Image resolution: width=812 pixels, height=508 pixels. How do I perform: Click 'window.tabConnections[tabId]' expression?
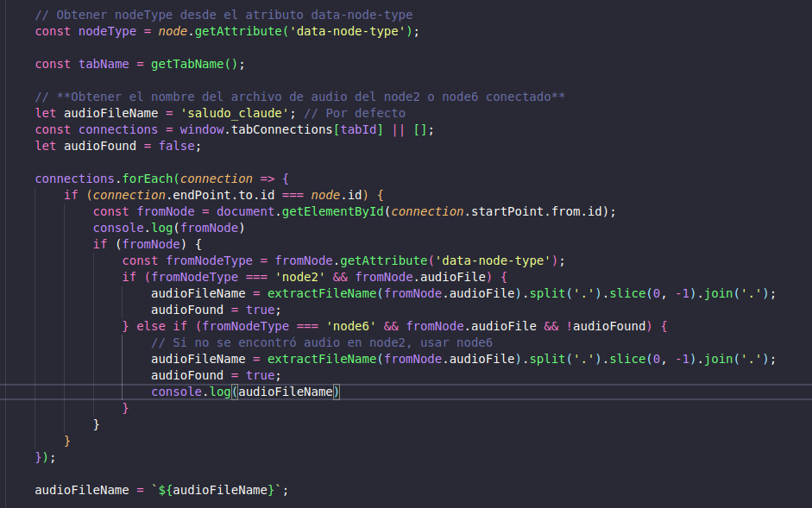click(281, 130)
